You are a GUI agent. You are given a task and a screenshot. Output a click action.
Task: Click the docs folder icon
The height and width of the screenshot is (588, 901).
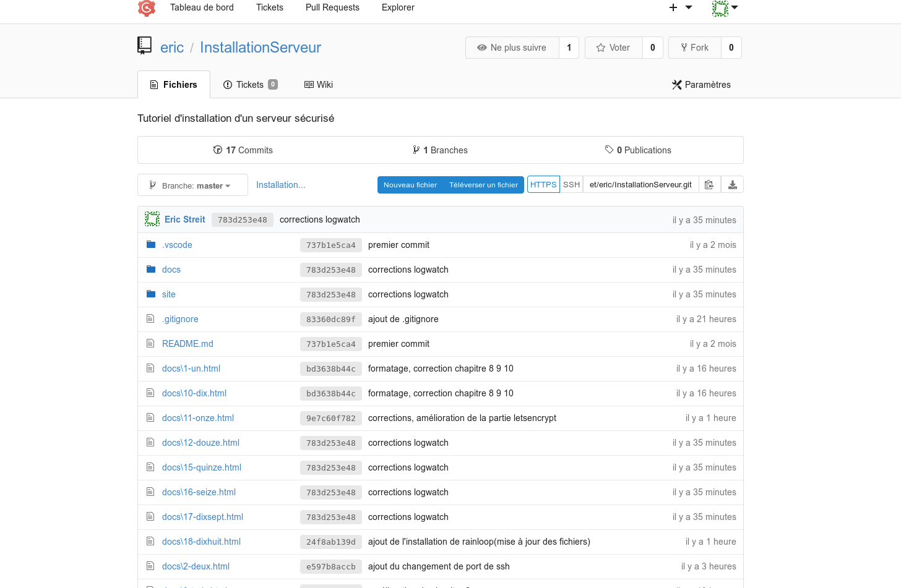tap(150, 269)
